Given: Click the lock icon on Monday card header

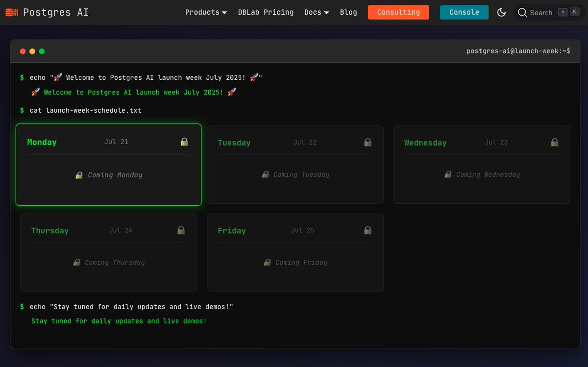Looking at the screenshot, I should [184, 142].
